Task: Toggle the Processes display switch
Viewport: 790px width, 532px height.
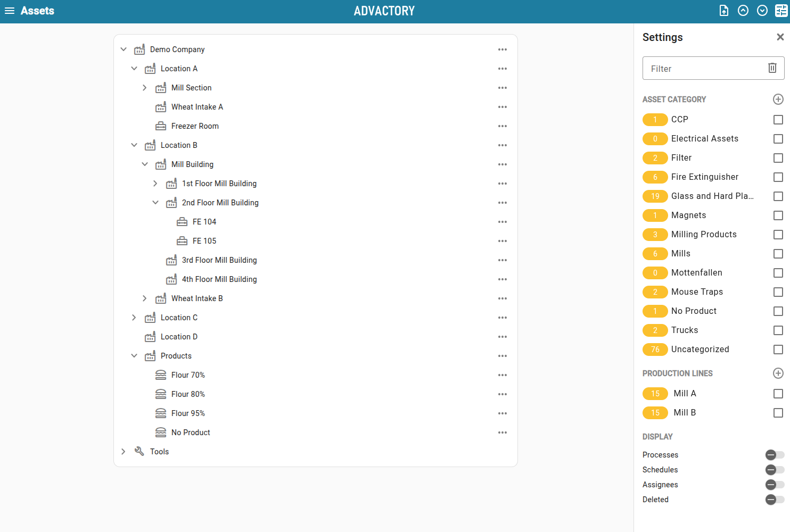Action: tap(775, 455)
